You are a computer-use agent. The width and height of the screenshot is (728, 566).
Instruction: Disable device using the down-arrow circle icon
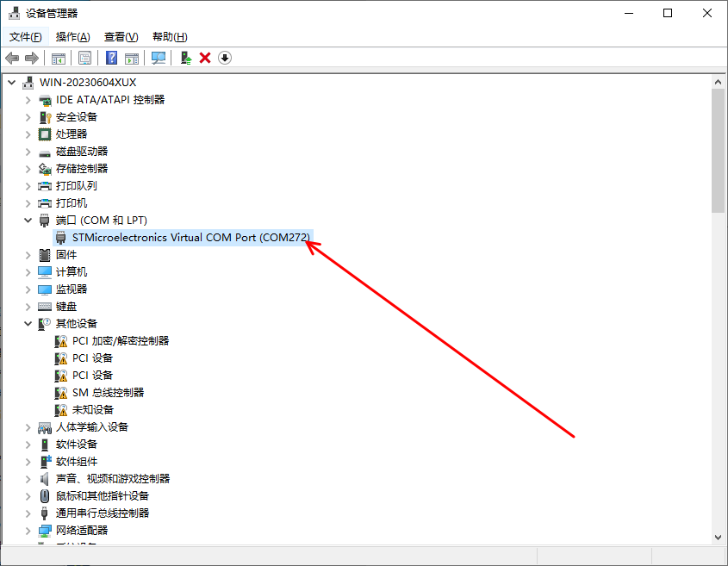(x=225, y=58)
